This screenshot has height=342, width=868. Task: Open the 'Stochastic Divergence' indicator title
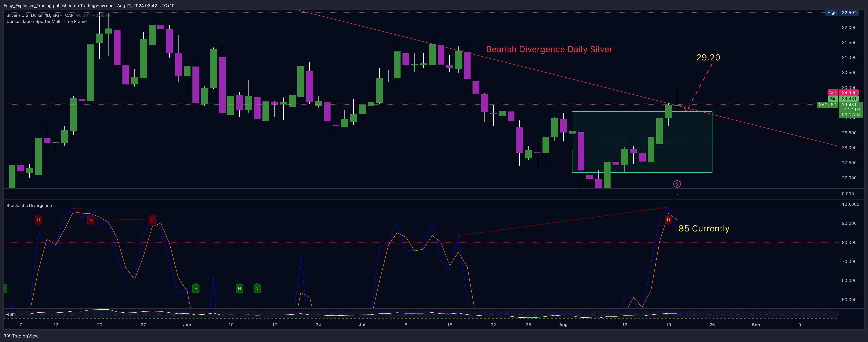tap(29, 205)
